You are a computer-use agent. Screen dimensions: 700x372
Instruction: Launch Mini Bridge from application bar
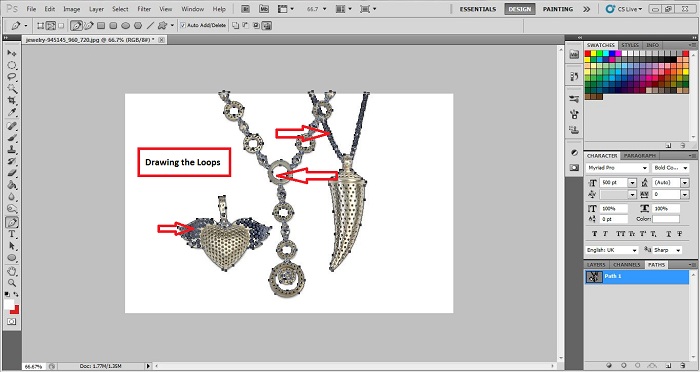(x=264, y=8)
